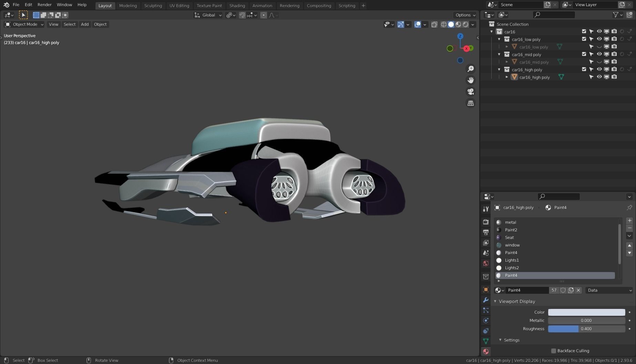Toggle fake user shield for Paint4

click(563, 290)
